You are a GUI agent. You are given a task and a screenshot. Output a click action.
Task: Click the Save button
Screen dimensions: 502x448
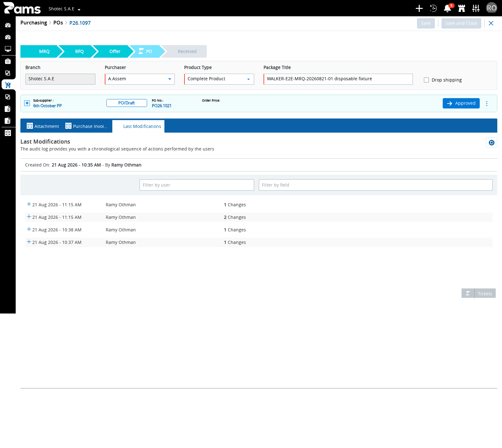click(426, 23)
